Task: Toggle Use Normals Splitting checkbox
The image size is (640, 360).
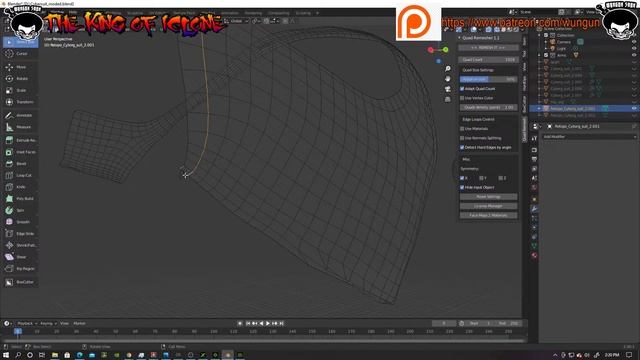Action: 462,138
